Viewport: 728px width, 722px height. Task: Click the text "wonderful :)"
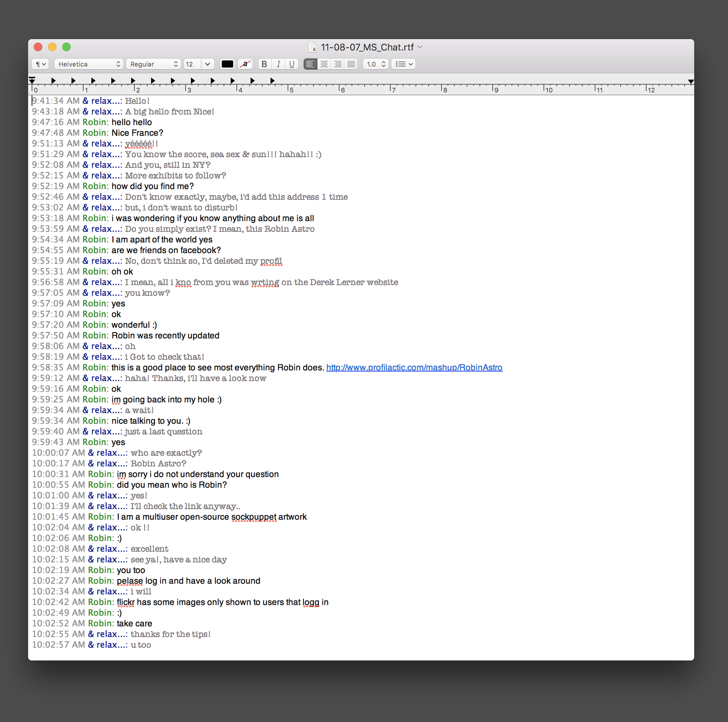point(134,325)
